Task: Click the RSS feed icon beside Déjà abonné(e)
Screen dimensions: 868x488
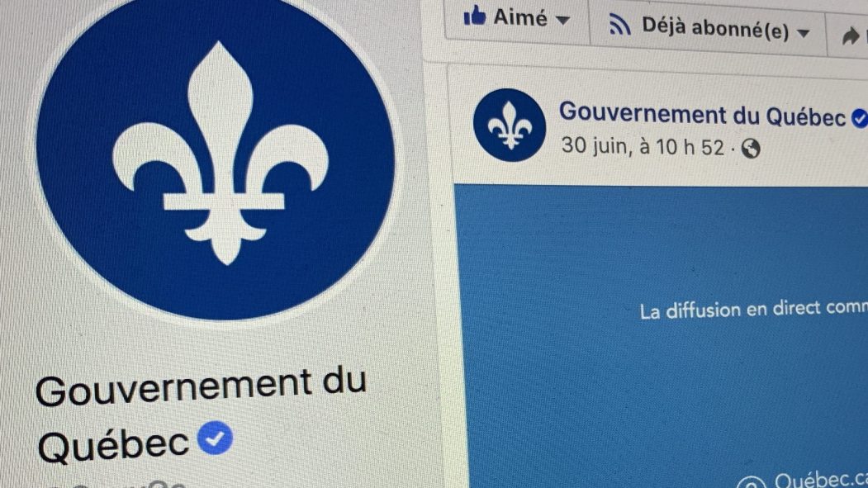Action: [x=620, y=24]
